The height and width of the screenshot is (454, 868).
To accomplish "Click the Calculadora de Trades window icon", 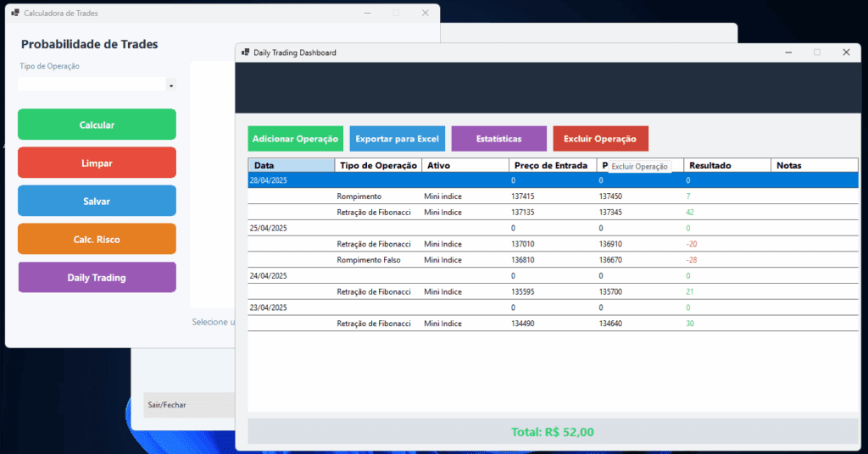I will pyautogui.click(x=15, y=13).
